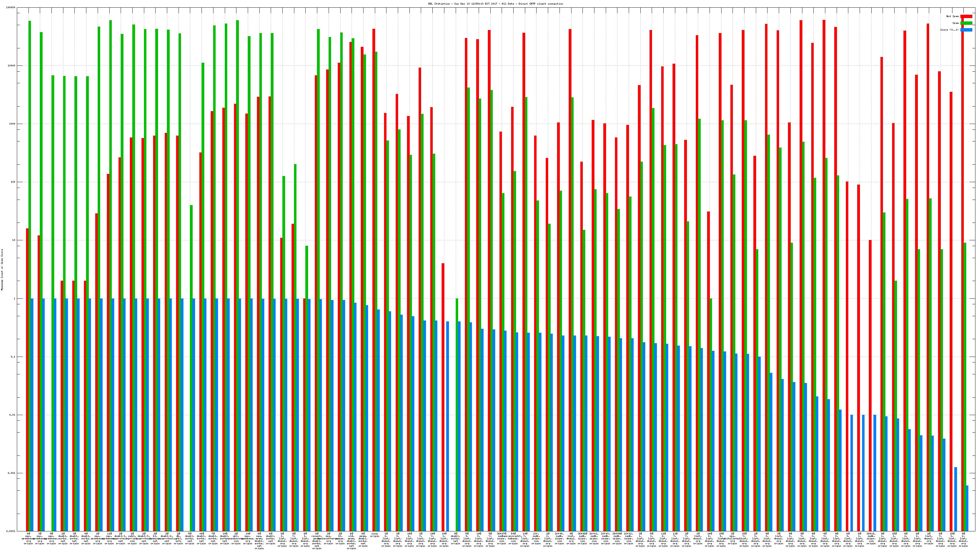Click the "2@ ubl.unsubscore.com origin" x-axis label

[x=236, y=538]
